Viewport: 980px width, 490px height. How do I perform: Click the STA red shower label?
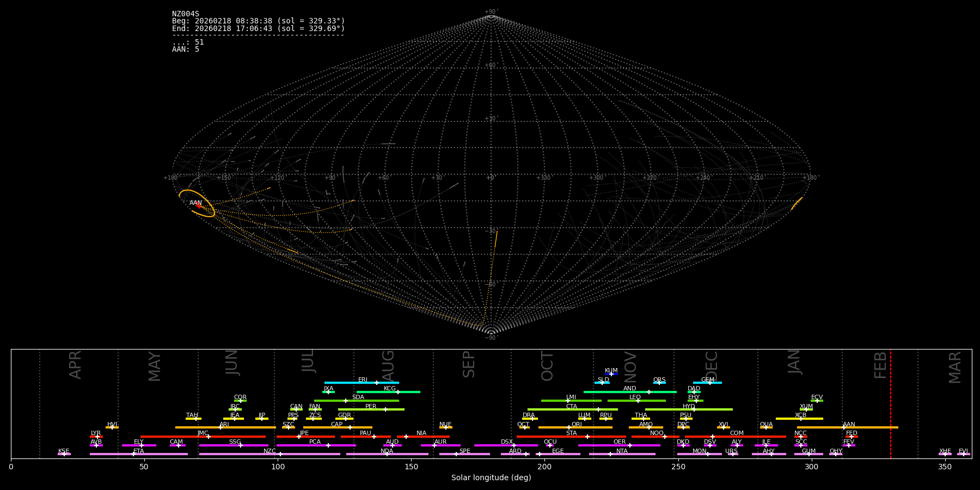pos(572,433)
